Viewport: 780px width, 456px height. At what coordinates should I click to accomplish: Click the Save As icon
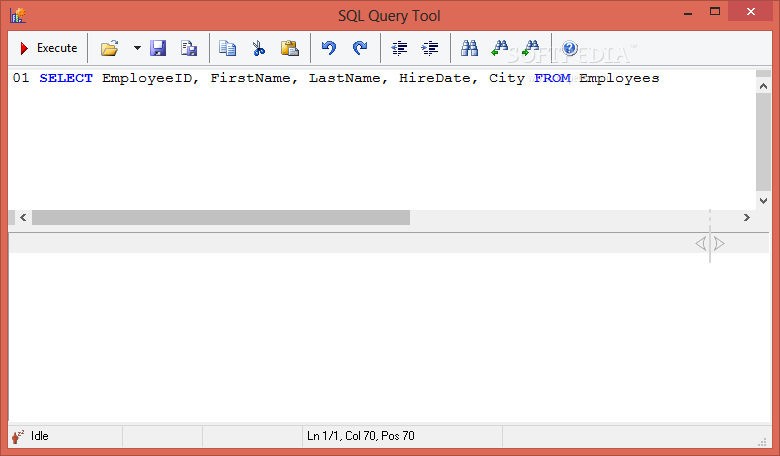pyautogui.click(x=189, y=48)
